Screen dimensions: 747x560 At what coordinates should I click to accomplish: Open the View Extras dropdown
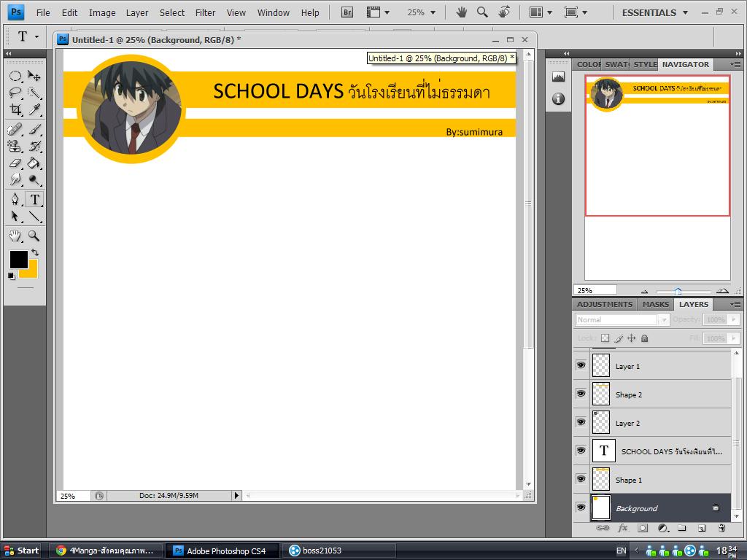coord(378,12)
